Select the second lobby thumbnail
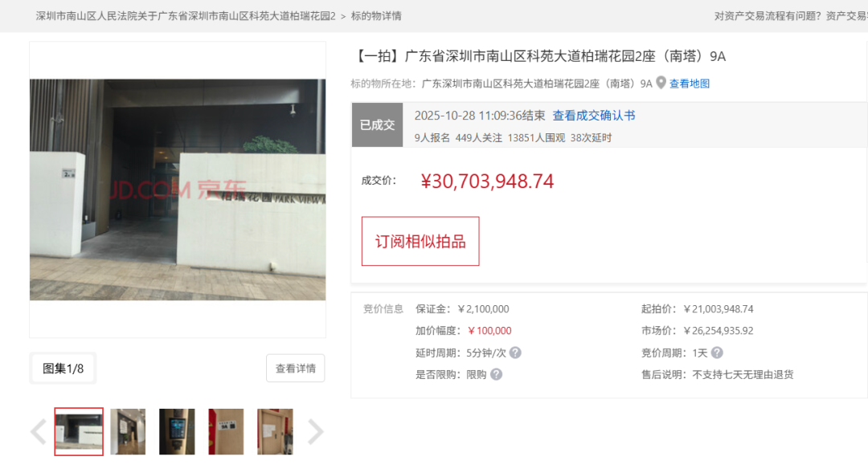Viewport: 868px width, 473px height. coord(128,431)
